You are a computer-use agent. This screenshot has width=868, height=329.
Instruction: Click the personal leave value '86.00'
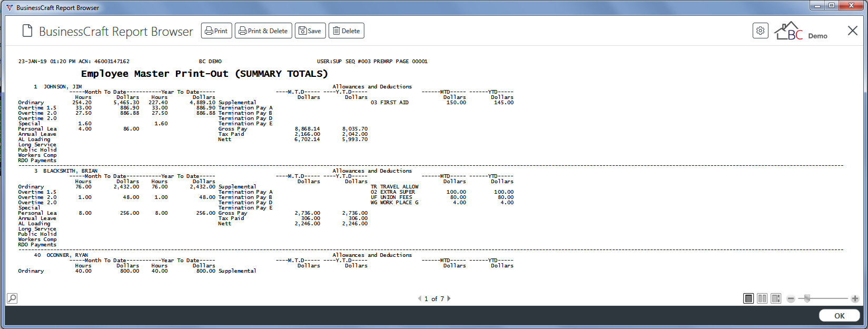tap(132, 129)
